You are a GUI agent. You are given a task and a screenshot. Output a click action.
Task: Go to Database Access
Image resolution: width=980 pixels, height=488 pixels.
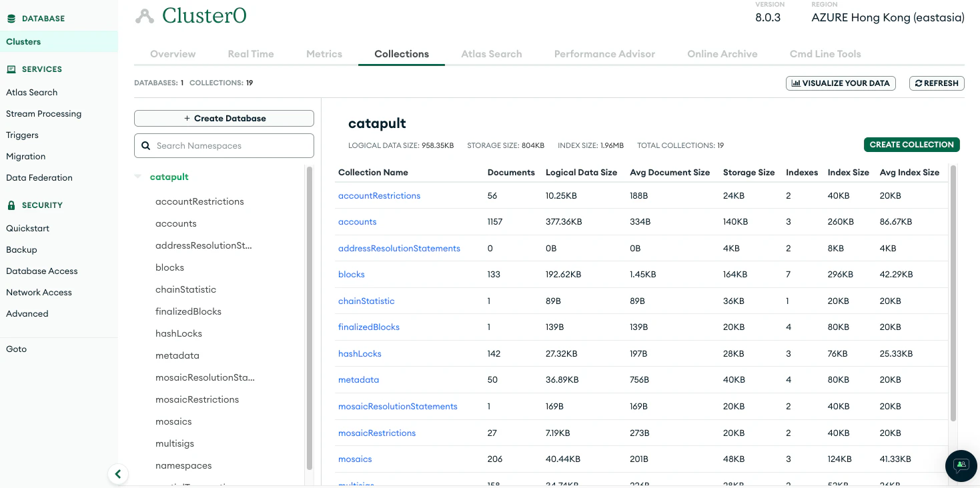tap(42, 271)
